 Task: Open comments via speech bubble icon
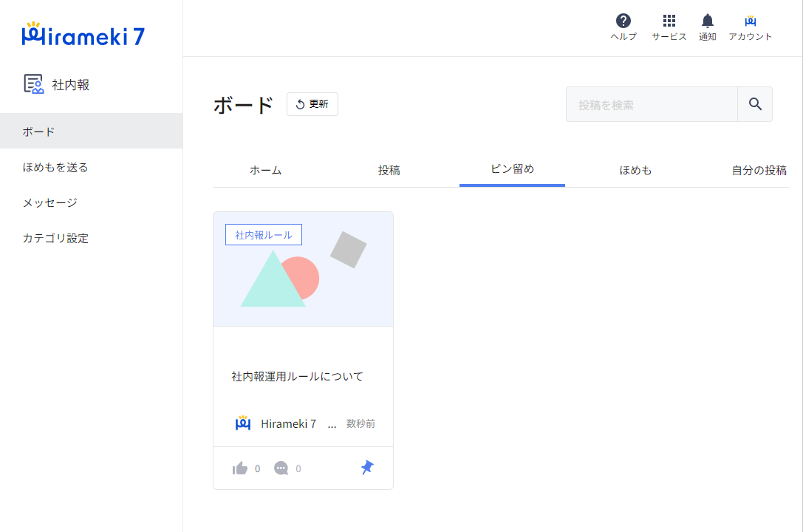281,468
